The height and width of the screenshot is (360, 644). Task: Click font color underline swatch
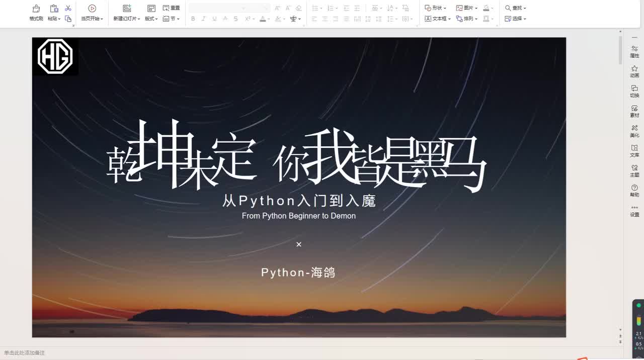pyautogui.click(x=262, y=19)
